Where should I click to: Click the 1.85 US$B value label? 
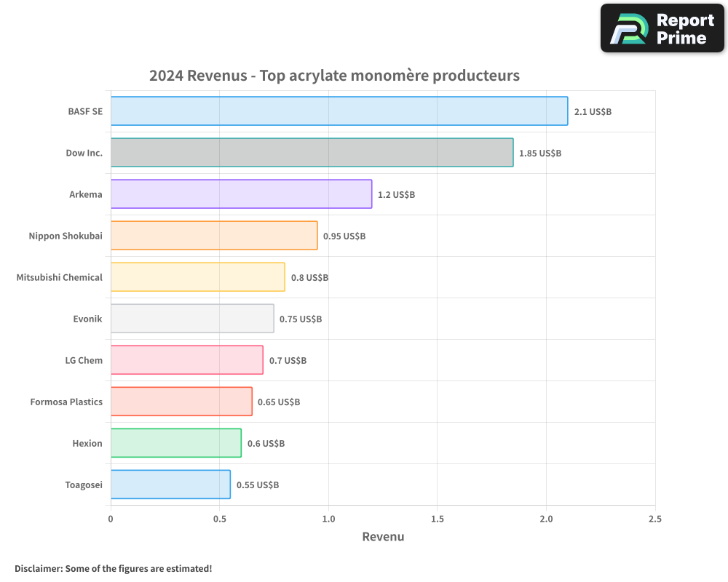(x=540, y=154)
